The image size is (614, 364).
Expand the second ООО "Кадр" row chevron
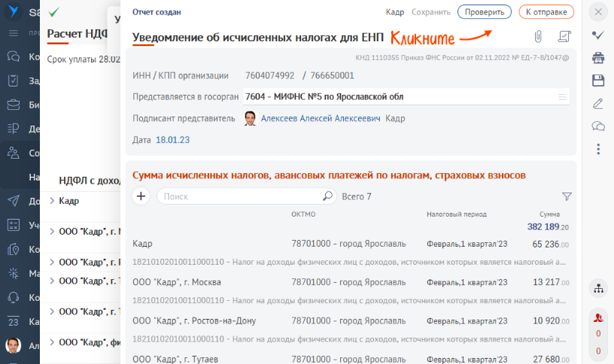pos(52,262)
